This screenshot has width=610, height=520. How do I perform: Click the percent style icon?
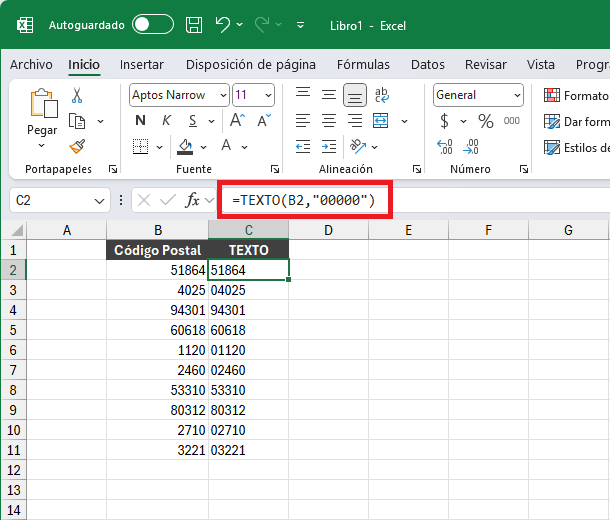[486, 121]
